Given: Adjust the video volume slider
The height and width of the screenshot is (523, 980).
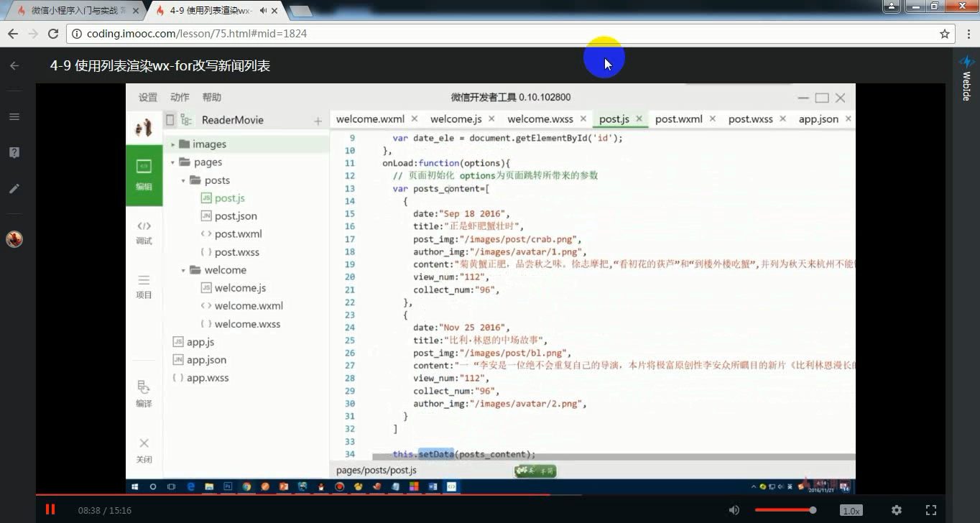Looking at the screenshot, I should tap(785, 510).
